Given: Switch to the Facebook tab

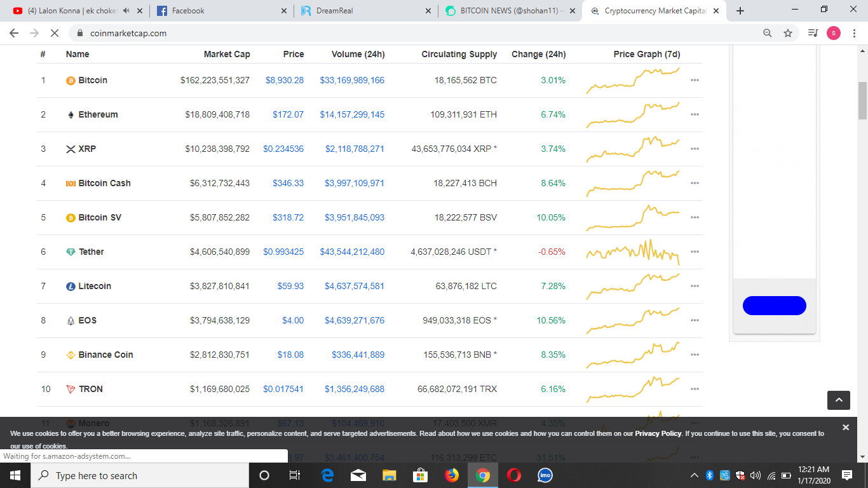Looking at the screenshot, I should tap(222, 11).
